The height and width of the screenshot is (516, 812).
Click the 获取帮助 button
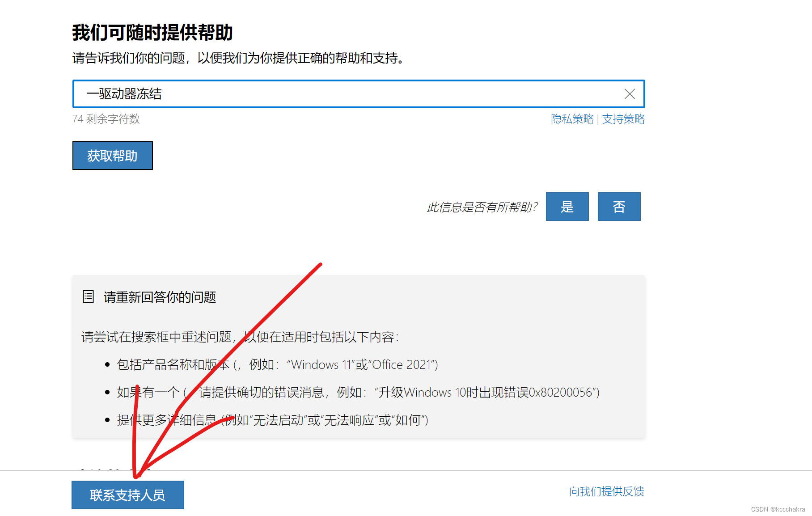[x=113, y=156]
